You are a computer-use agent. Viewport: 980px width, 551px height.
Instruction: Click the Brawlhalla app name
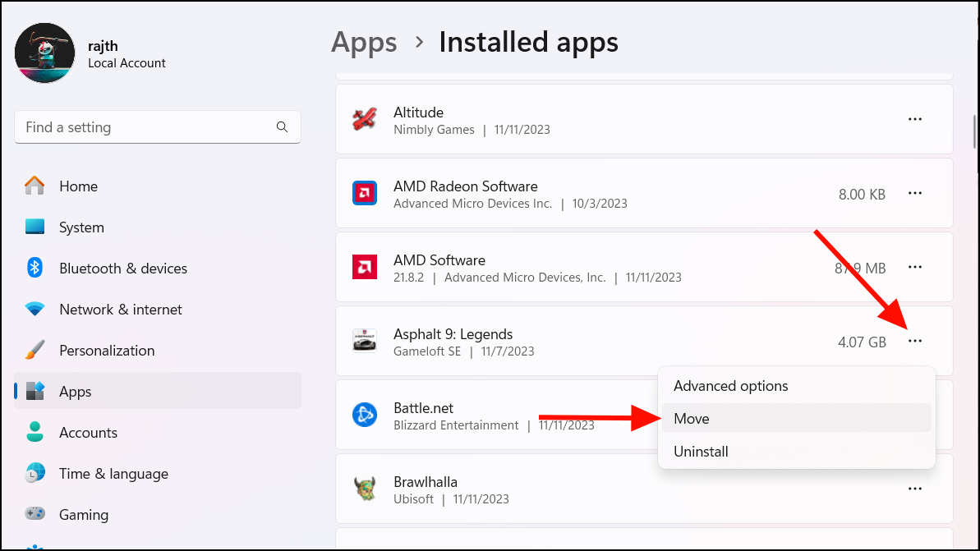pos(425,482)
